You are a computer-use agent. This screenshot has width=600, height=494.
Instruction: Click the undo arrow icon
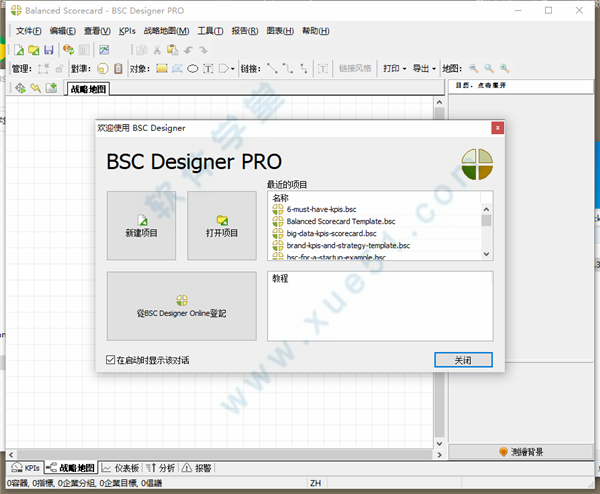coord(188,50)
